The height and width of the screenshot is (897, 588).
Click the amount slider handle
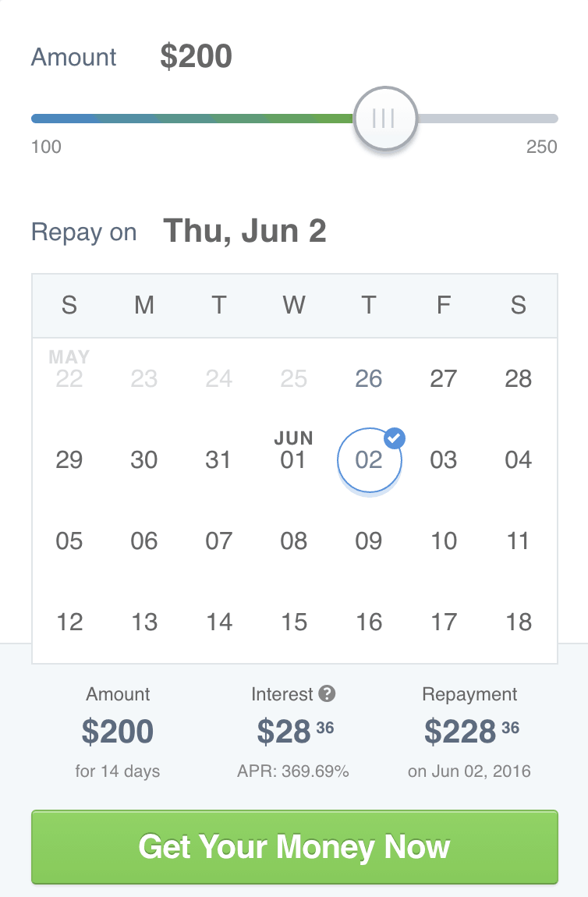coord(385,119)
